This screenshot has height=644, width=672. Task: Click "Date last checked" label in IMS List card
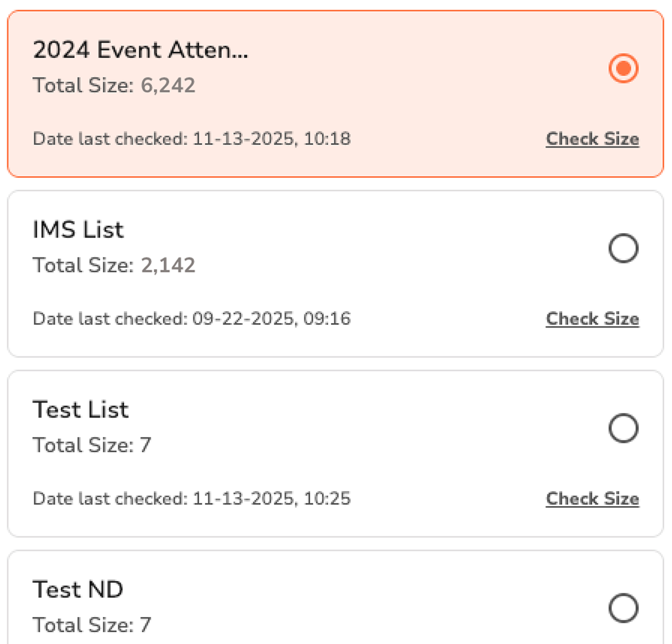110,319
